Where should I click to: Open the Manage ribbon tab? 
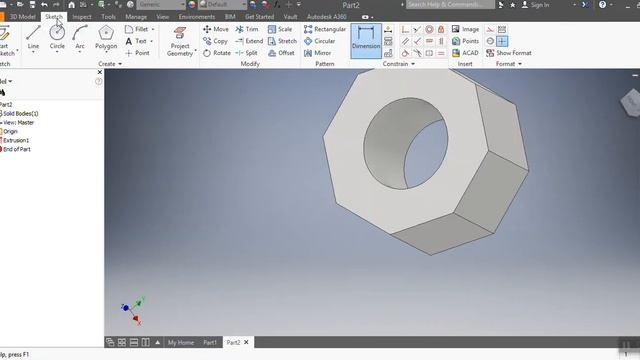pyautogui.click(x=136, y=17)
